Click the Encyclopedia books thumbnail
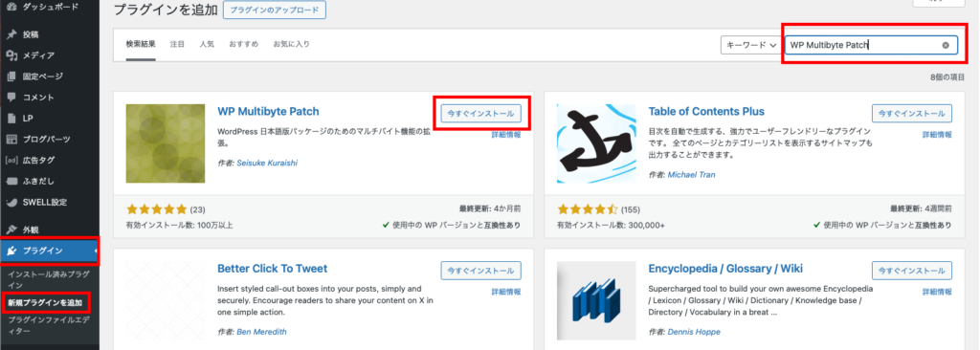Screen dimensions: 980x350 [x=597, y=300]
